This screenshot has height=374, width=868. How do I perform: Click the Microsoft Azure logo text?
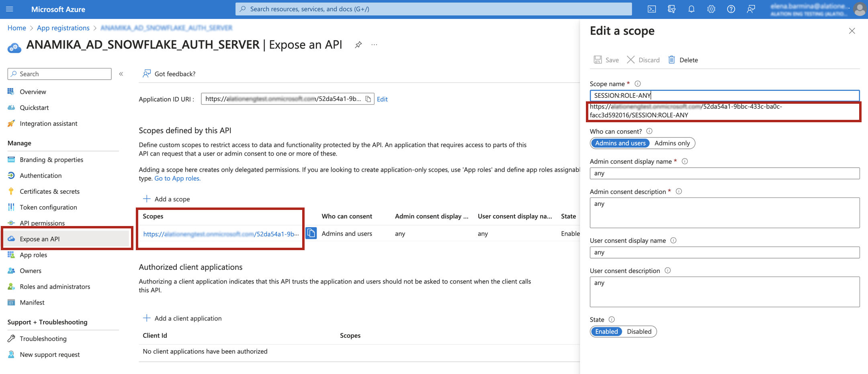(58, 9)
